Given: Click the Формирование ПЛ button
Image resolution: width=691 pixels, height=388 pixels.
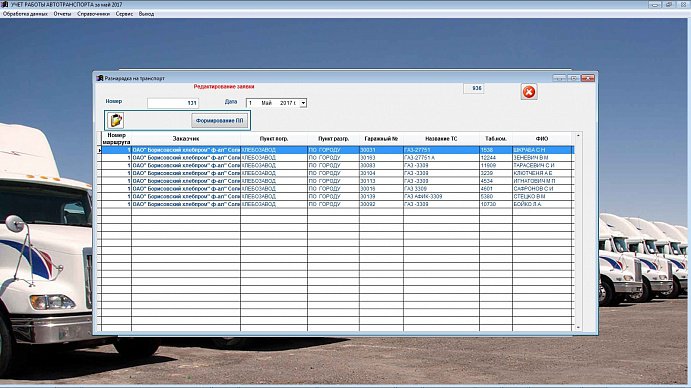Looking at the screenshot, I should coord(219,120).
